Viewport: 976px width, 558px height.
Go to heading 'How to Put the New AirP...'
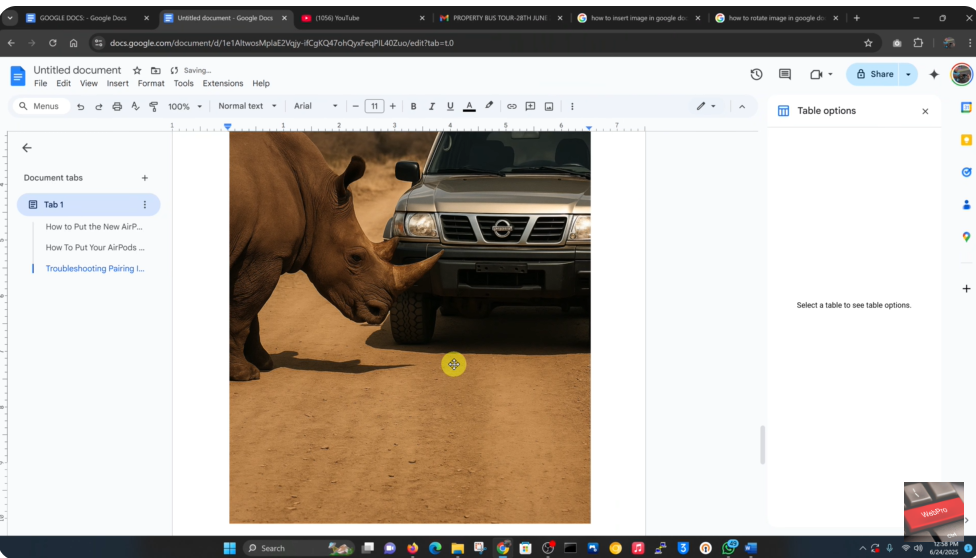[x=95, y=227]
